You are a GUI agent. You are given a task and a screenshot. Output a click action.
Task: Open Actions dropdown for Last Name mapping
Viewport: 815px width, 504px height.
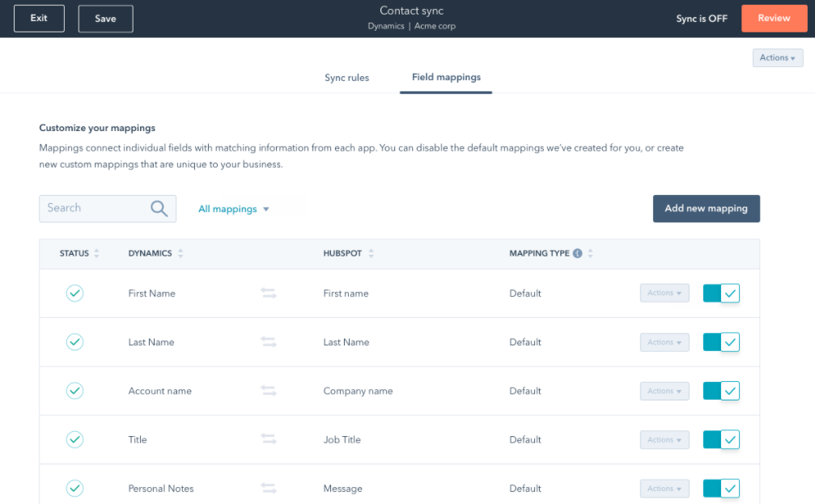click(664, 341)
